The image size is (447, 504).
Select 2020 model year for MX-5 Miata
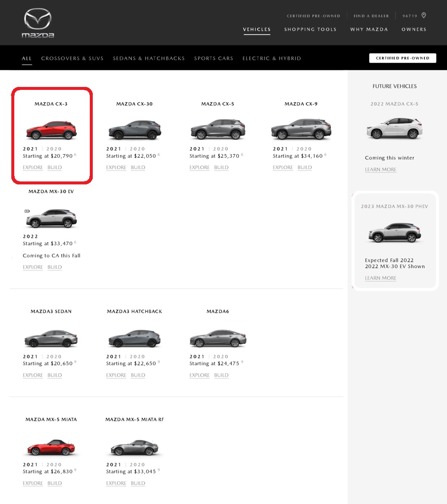pos(54,465)
